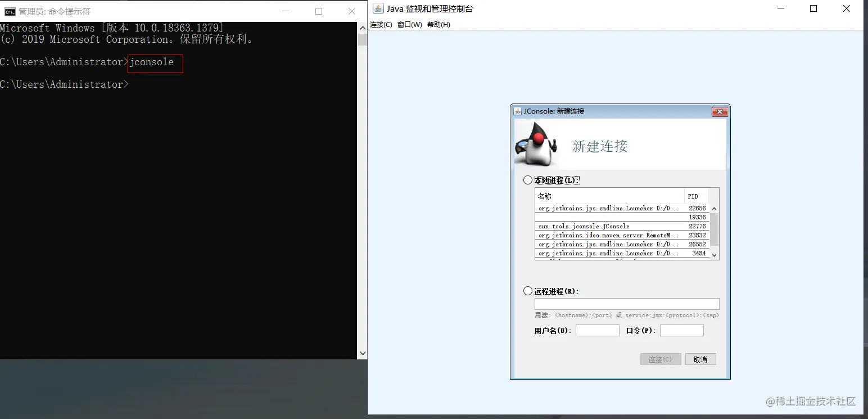The image size is (868, 419).
Task: Minimize the command prompt window
Action: tap(286, 11)
